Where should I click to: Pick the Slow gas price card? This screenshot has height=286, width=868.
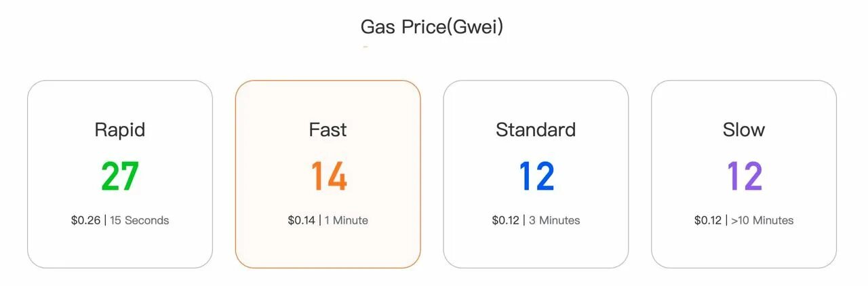pyautogui.click(x=744, y=174)
